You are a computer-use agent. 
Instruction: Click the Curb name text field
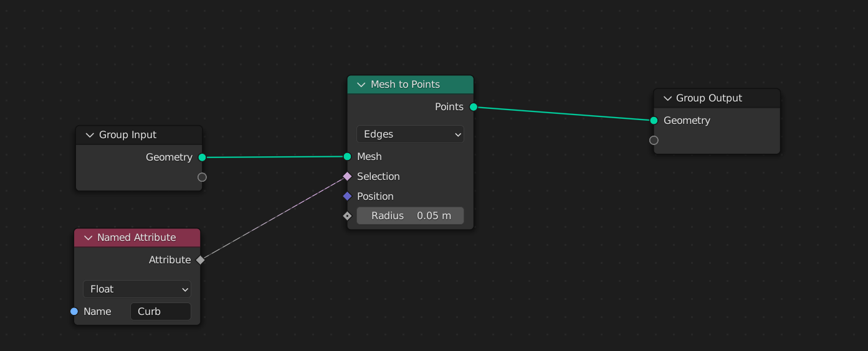tap(160, 312)
